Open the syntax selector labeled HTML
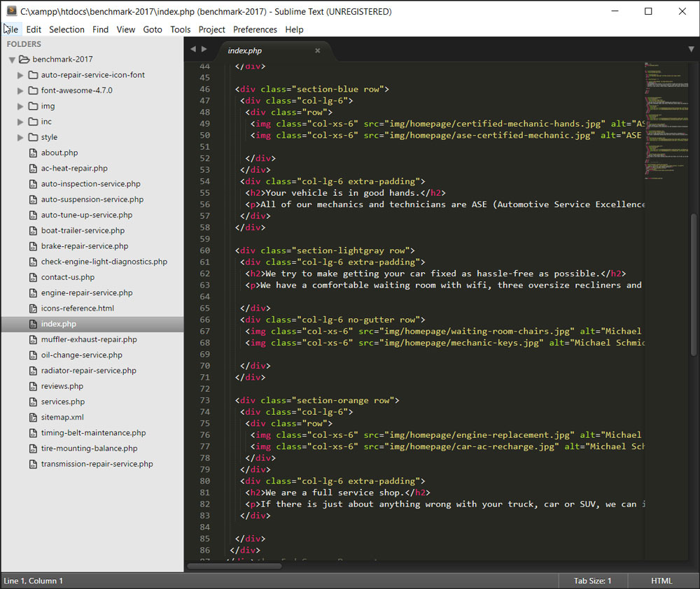Image resolution: width=700 pixels, height=589 pixels. click(661, 581)
